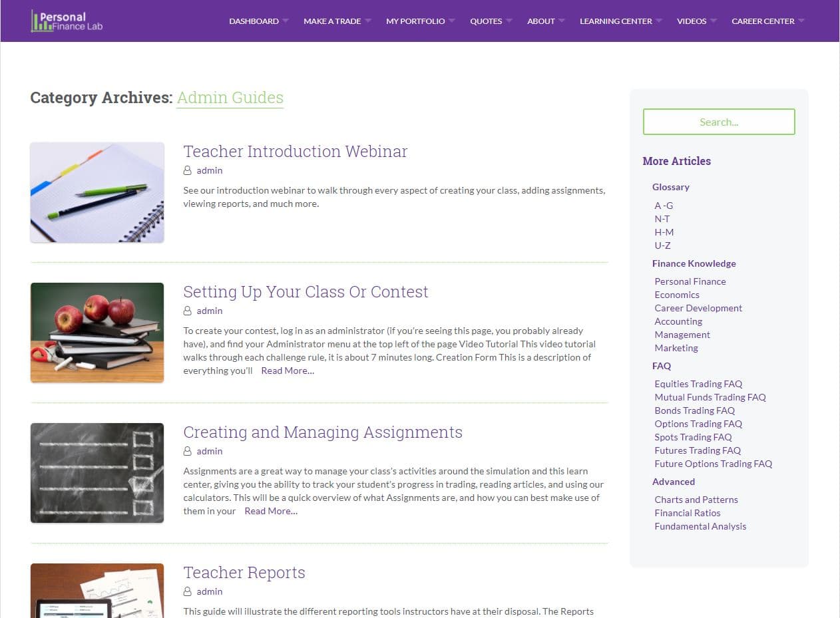Expand the Quotes menu arrow
This screenshot has height=618, width=840.
point(509,21)
